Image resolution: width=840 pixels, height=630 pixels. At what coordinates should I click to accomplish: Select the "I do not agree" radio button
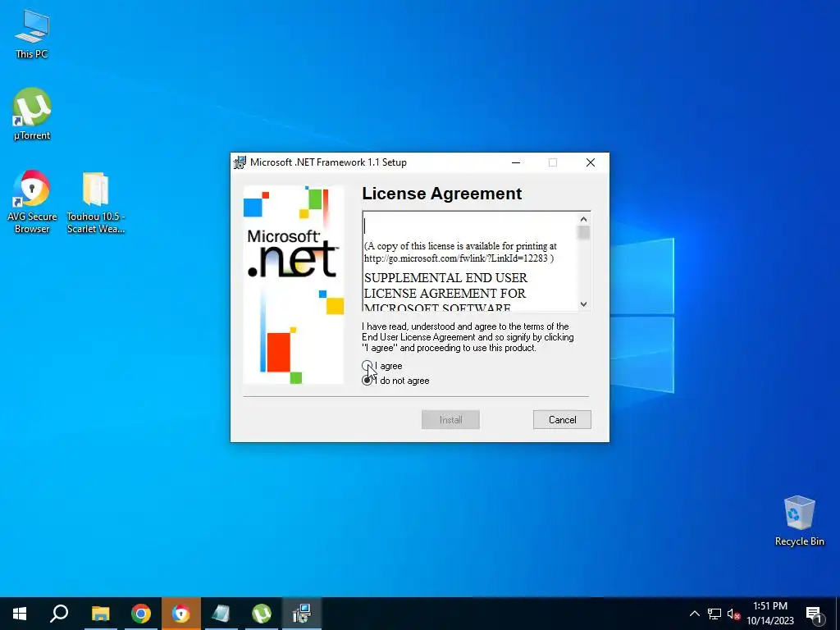click(x=367, y=381)
